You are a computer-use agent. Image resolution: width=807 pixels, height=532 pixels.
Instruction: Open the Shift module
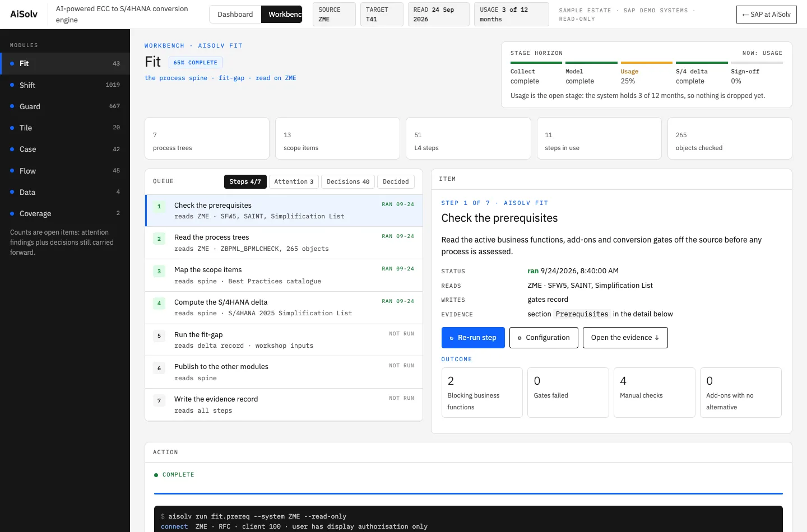click(65, 85)
